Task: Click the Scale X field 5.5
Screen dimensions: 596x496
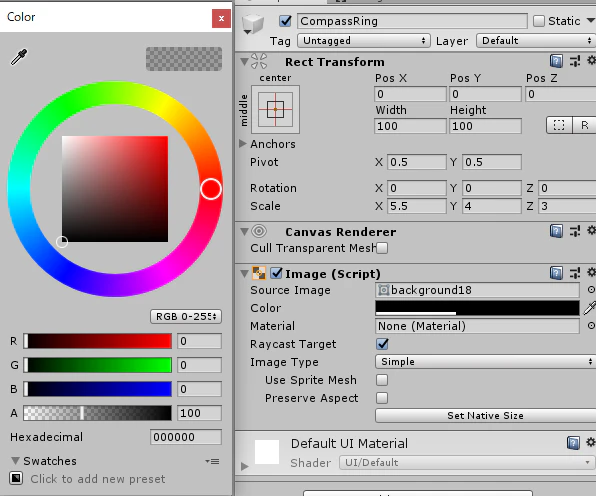Action: 417,206
